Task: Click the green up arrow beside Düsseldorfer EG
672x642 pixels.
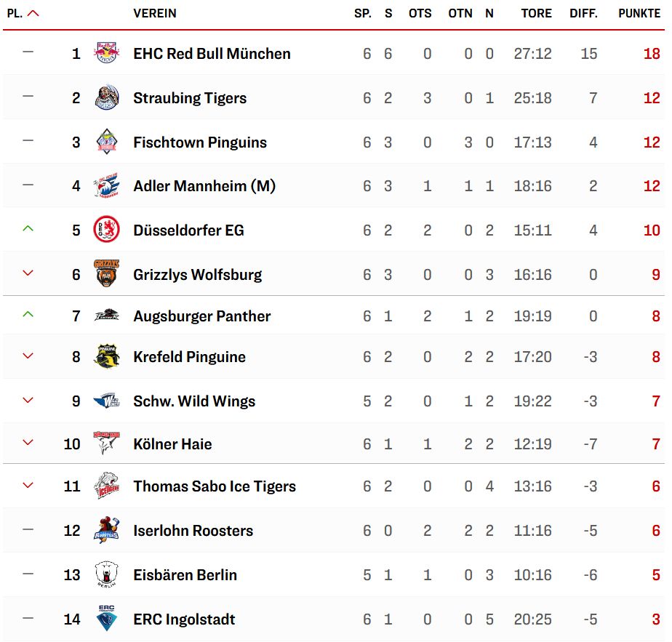Action: [28, 228]
